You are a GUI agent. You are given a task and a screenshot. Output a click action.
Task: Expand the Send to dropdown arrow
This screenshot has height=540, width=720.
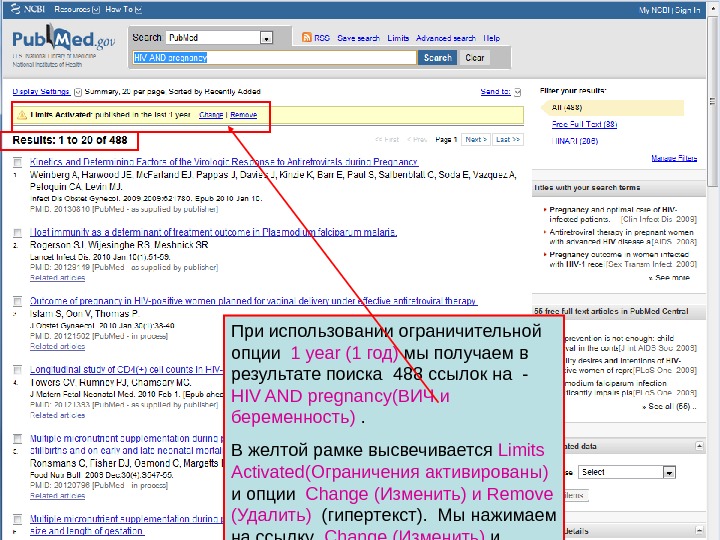pyautogui.click(x=518, y=92)
